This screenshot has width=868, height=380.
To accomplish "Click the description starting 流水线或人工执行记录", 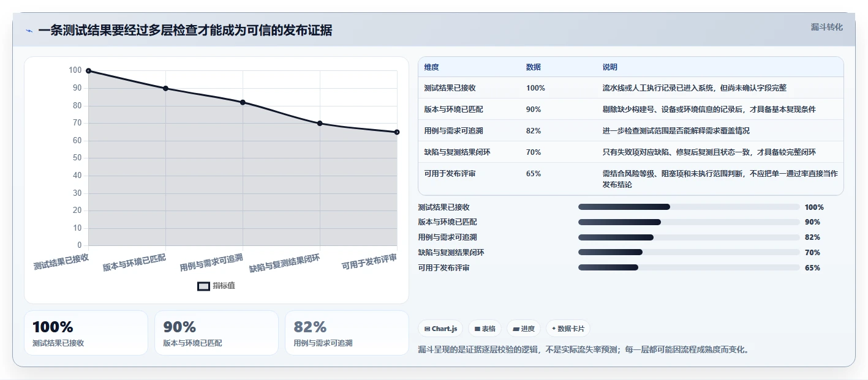I will (x=695, y=88).
